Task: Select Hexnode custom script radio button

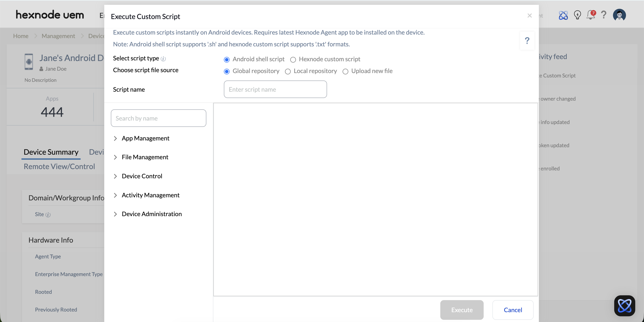Action: [293, 60]
